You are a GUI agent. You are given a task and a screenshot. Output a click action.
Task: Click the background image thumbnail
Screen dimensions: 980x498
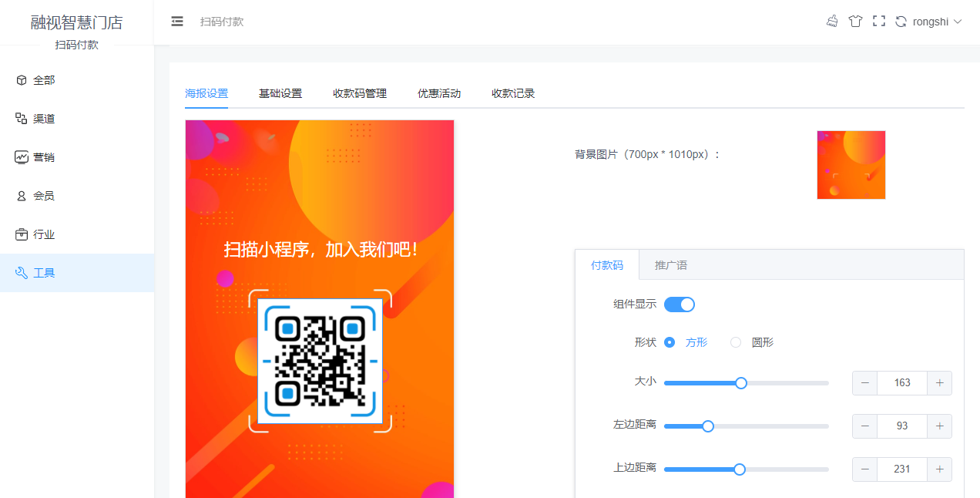851,165
